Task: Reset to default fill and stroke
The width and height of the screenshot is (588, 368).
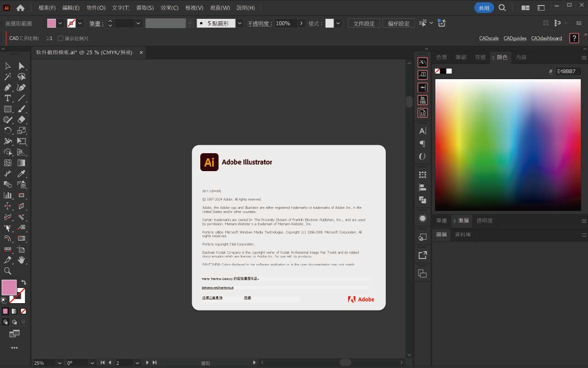Action: [x=4, y=300]
